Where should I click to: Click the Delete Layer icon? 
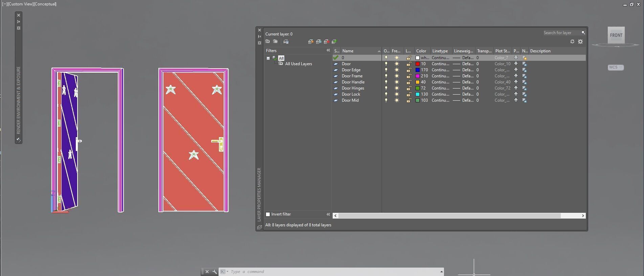(326, 42)
